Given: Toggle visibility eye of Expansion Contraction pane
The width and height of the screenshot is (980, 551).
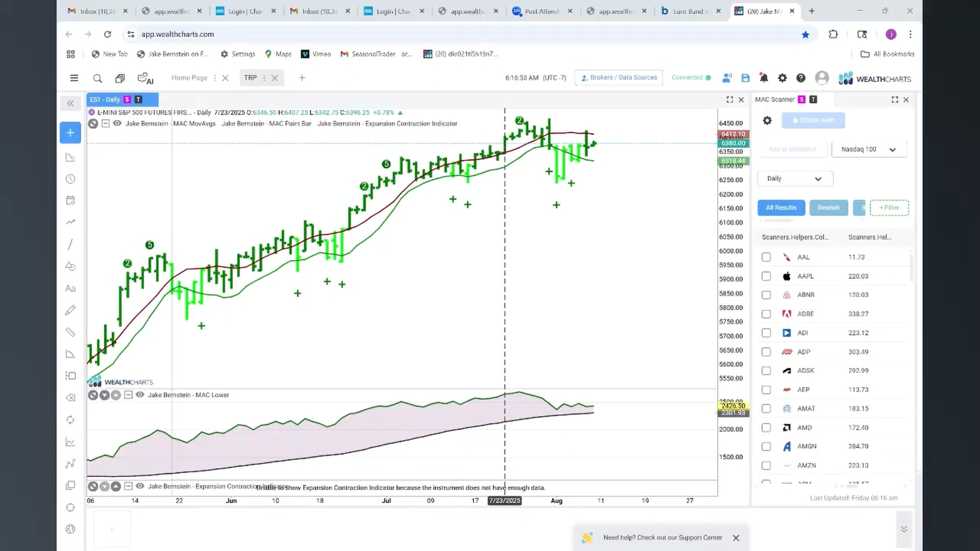Looking at the screenshot, I should (x=140, y=486).
